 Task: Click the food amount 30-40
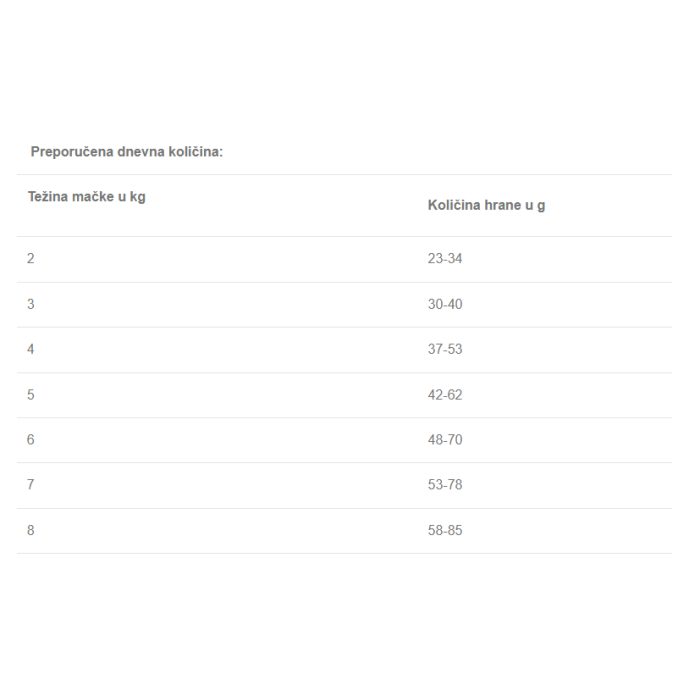coord(445,304)
